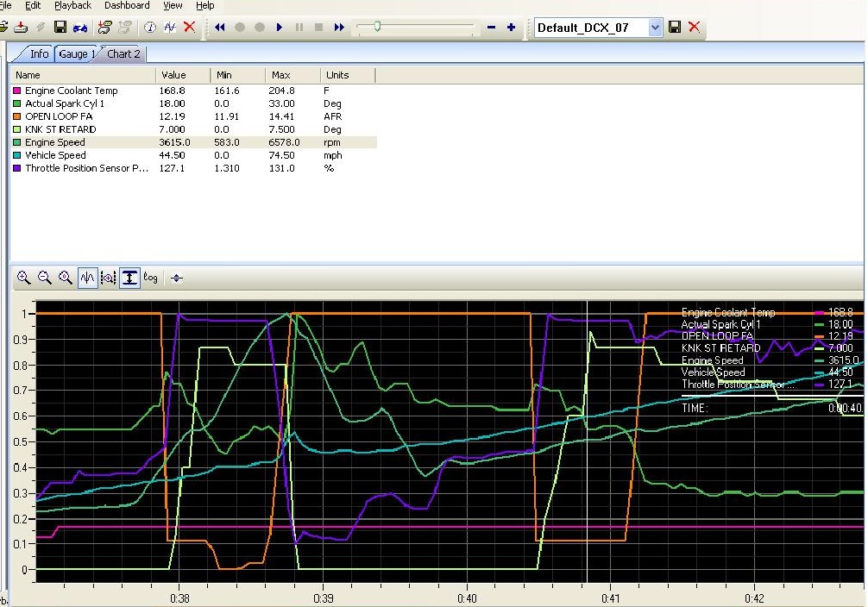Open the File menu
This screenshot has width=868, height=607.
coord(5,5)
